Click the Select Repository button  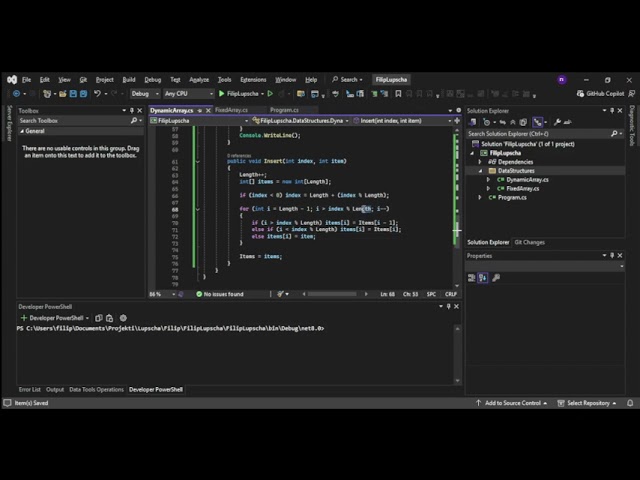coord(587,403)
